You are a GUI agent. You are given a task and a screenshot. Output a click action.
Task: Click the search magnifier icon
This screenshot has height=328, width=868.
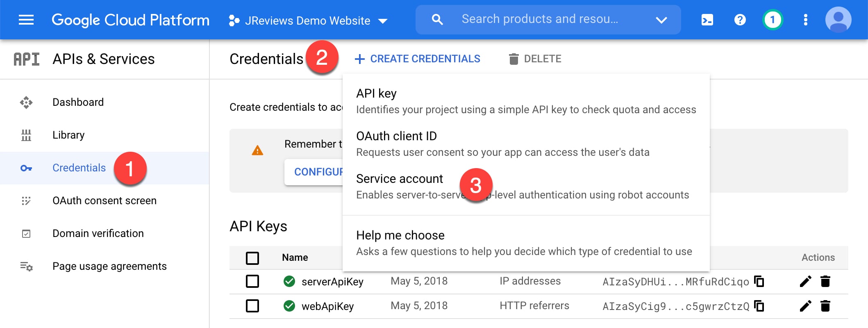(x=437, y=19)
